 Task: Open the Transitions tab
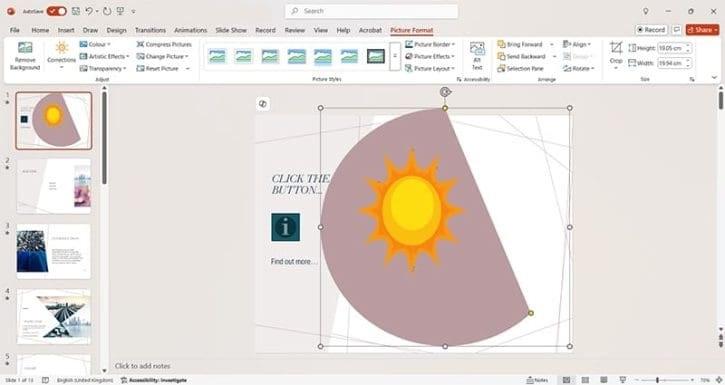click(x=150, y=30)
